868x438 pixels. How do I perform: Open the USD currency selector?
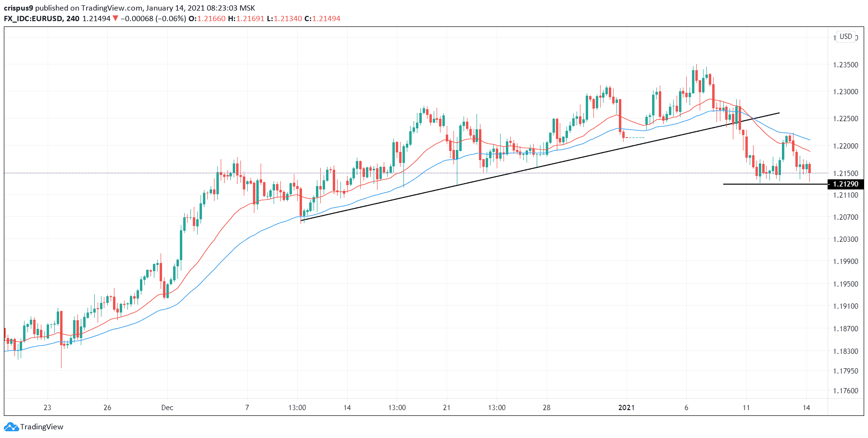click(846, 37)
